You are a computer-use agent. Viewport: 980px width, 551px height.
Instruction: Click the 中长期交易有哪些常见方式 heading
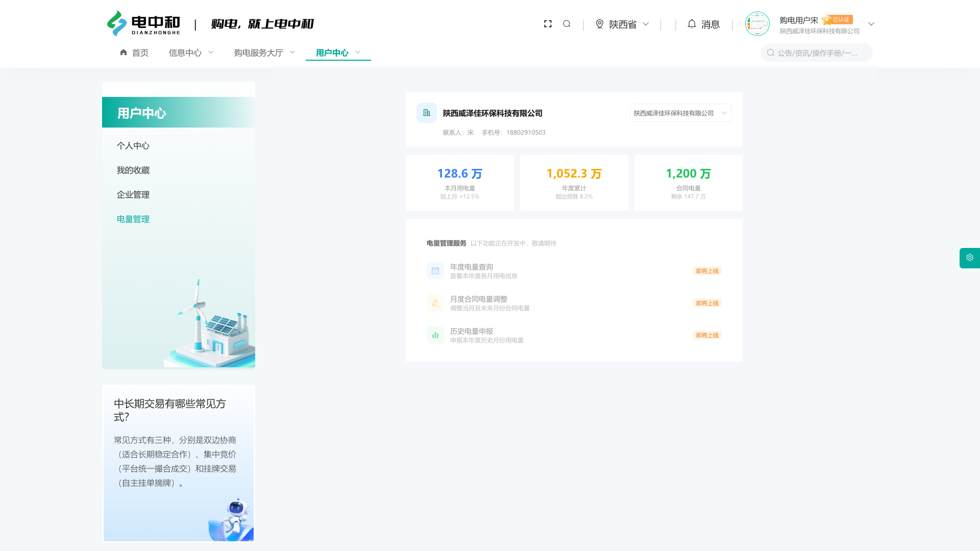(x=170, y=410)
